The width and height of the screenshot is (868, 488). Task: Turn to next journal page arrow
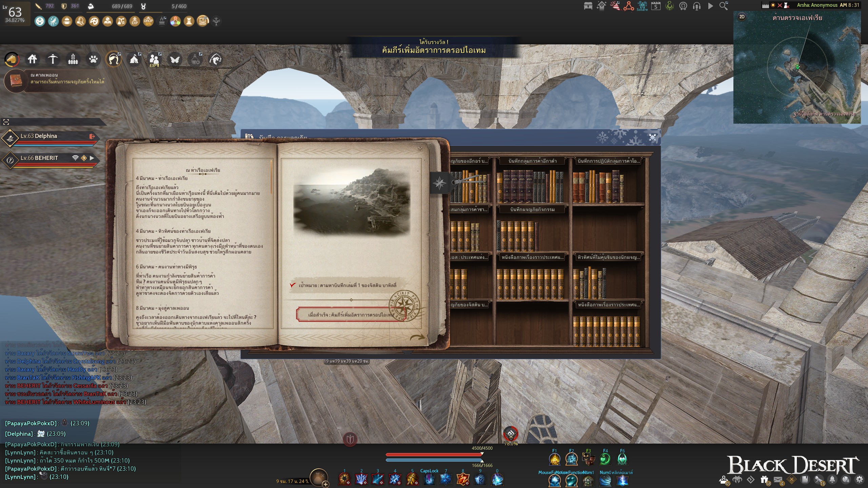coord(417,337)
